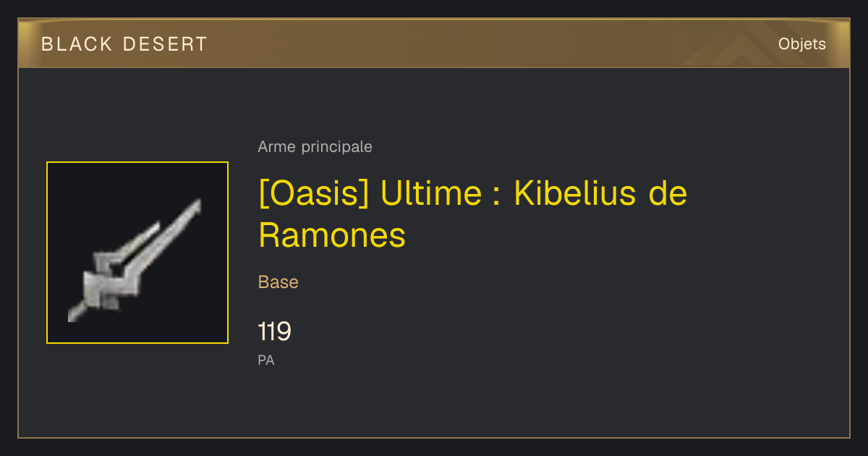The height and width of the screenshot is (456, 868).
Task: Open the Objets section link
Action: [x=802, y=44]
